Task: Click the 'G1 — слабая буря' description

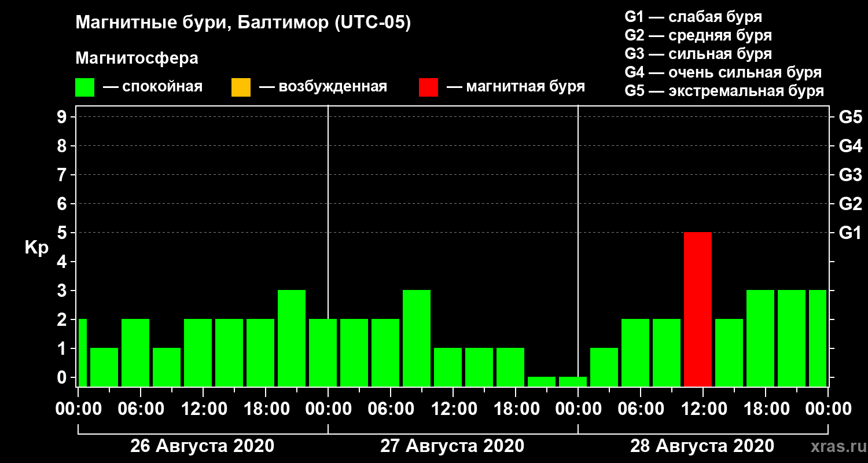Action: (693, 17)
